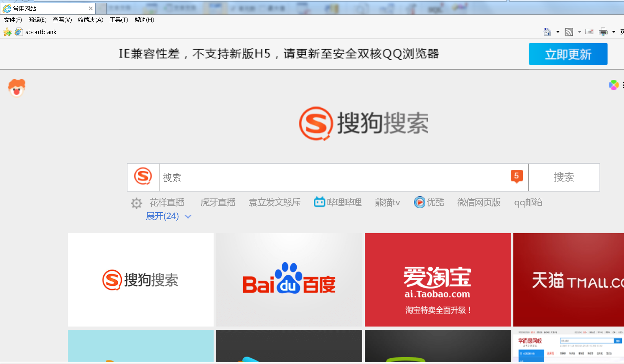
Task: Open the Print dropdown arrow
Action: (x=614, y=32)
